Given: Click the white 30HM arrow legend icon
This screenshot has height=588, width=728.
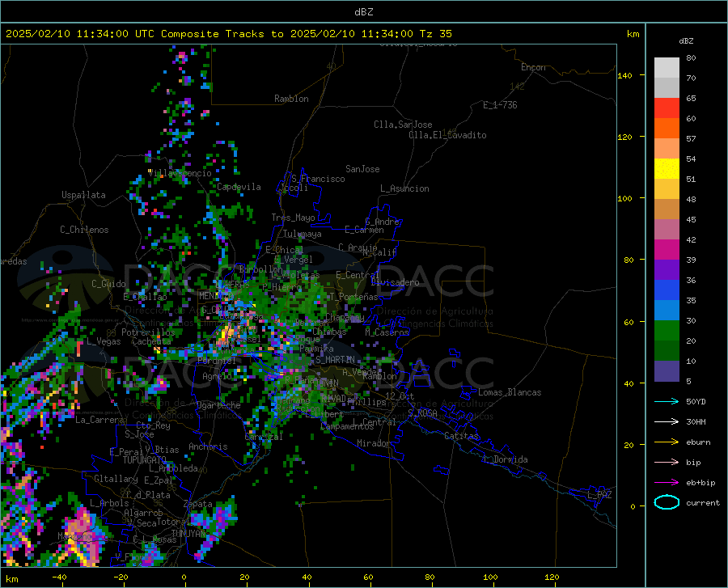Looking at the screenshot, I should pos(667,421).
